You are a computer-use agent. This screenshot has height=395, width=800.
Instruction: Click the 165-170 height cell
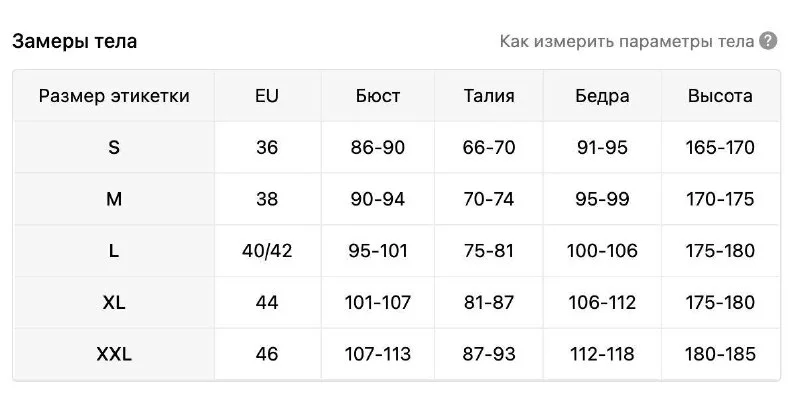(720, 147)
